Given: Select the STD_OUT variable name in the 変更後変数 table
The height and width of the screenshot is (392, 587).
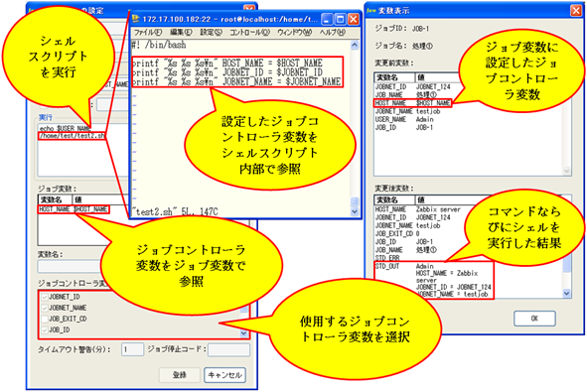Looking at the screenshot, I should tap(387, 266).
